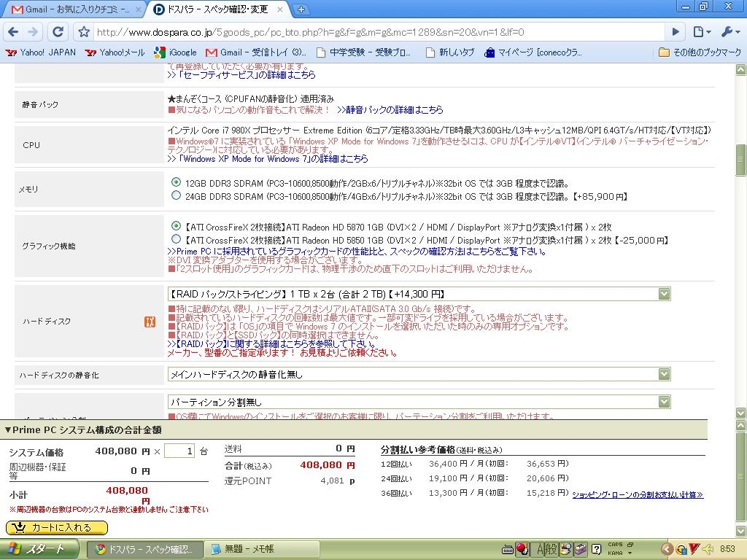Open Prime PC グラフィックカード性能比 link
747x560 pixels.
tap(356, 252)
